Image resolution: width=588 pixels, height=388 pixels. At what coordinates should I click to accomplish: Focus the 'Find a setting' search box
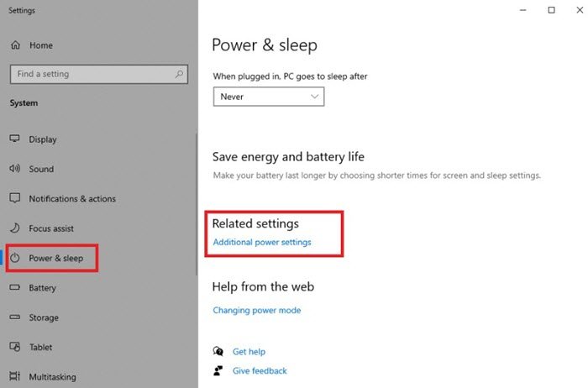pos(92,74)
